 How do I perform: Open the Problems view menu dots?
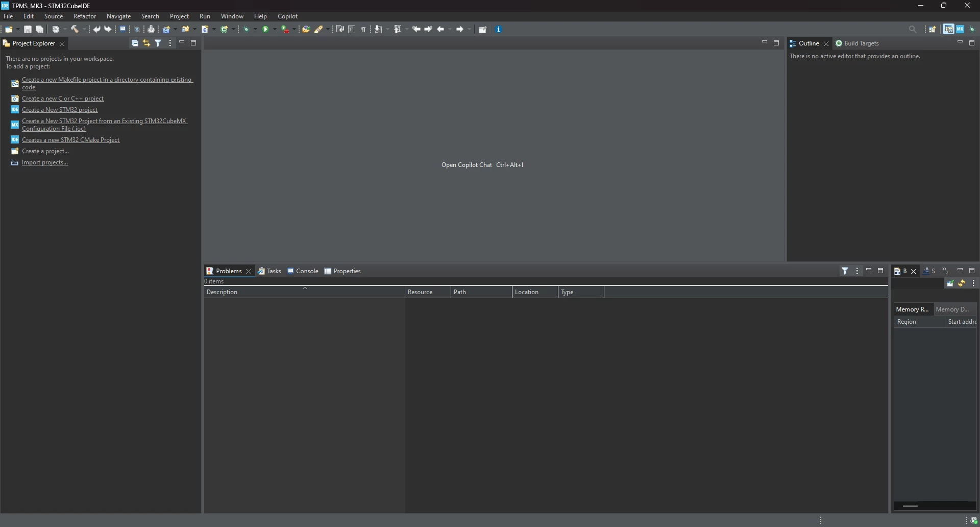click(857, 271)
